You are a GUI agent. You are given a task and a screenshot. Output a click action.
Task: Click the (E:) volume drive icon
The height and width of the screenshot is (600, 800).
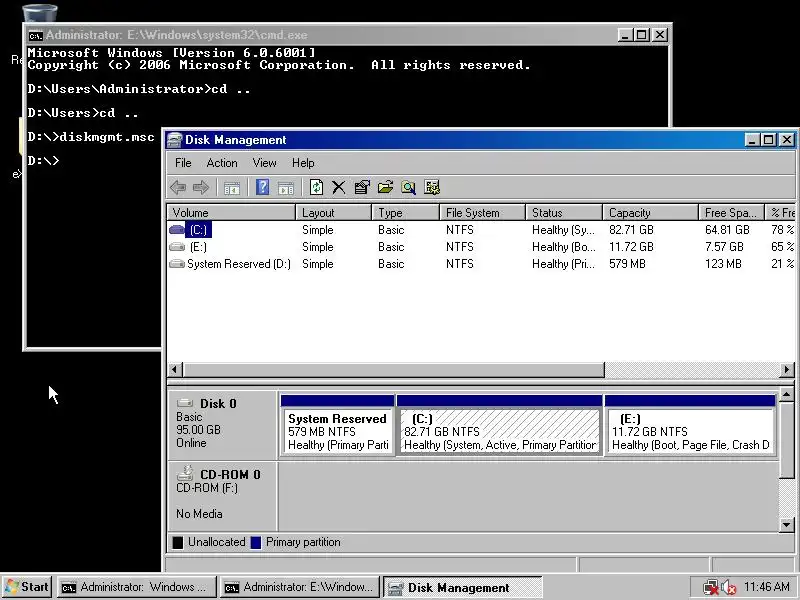[x=177, y=247]
